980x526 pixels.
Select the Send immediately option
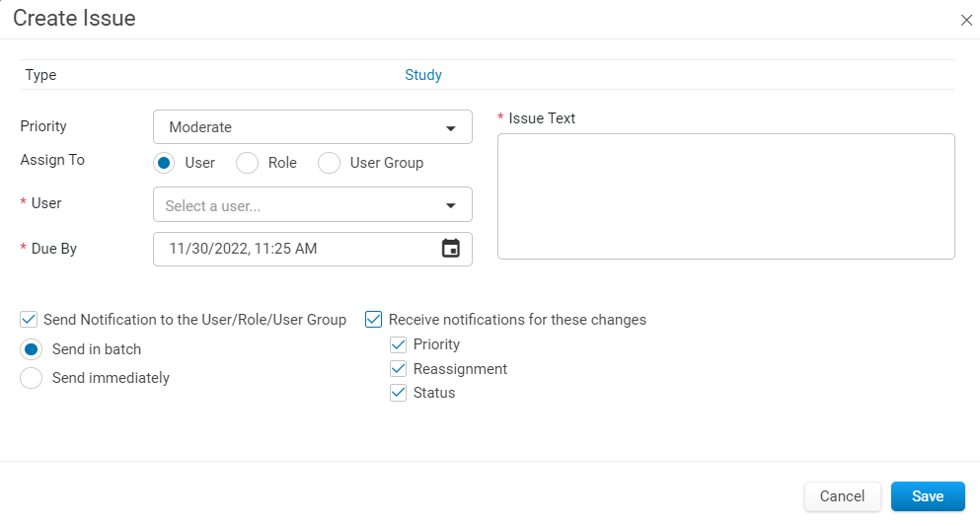pyautogui.click(x=32, y=378)
